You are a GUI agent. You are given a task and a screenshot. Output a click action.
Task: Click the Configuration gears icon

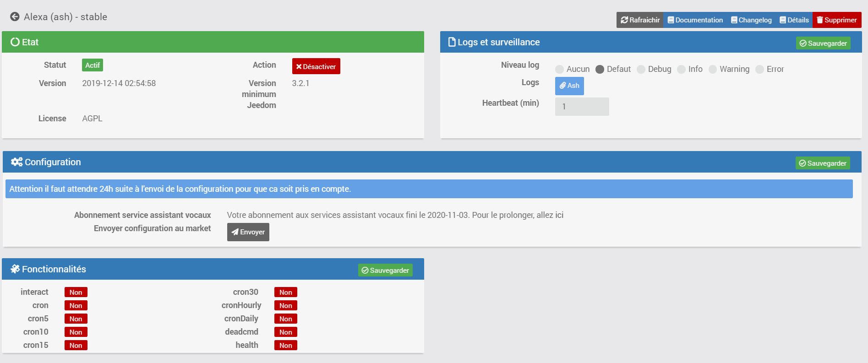(x=17, y=162)
